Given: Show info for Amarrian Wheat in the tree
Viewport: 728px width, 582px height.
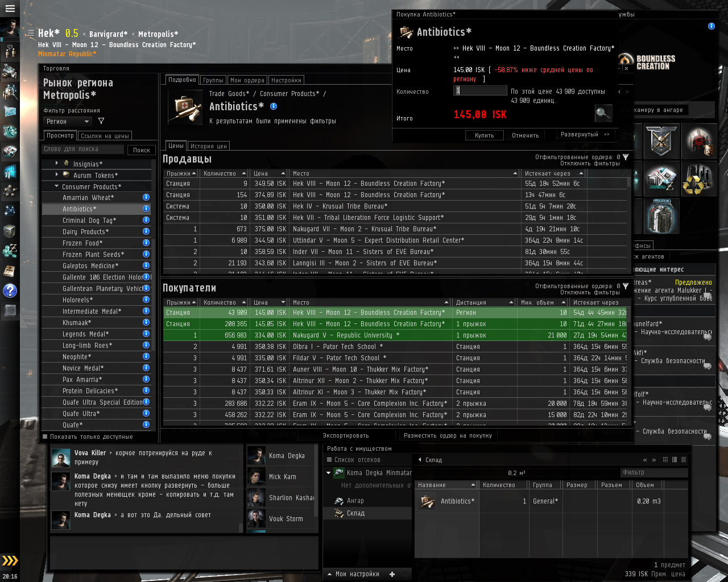Looking at the screenshot, I should [x=146, y=197].
